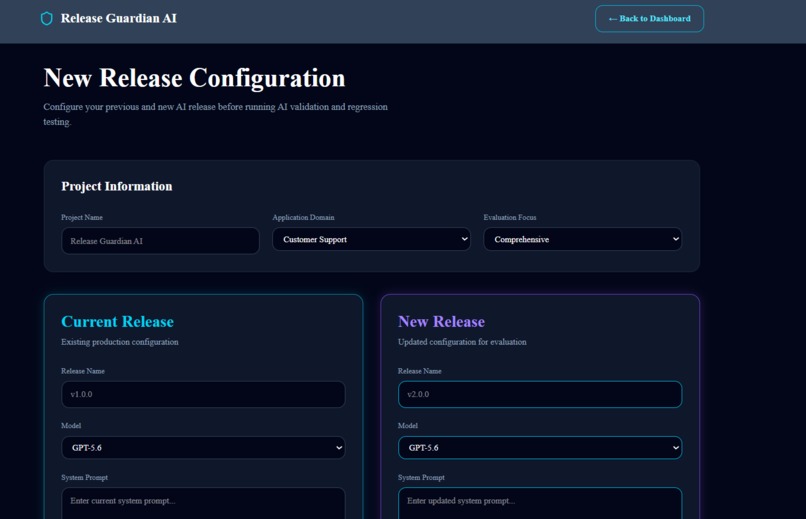Open the Evaluation Focus dropdown
The height and width of the screenshot is (519, 806).
(582, 239)
